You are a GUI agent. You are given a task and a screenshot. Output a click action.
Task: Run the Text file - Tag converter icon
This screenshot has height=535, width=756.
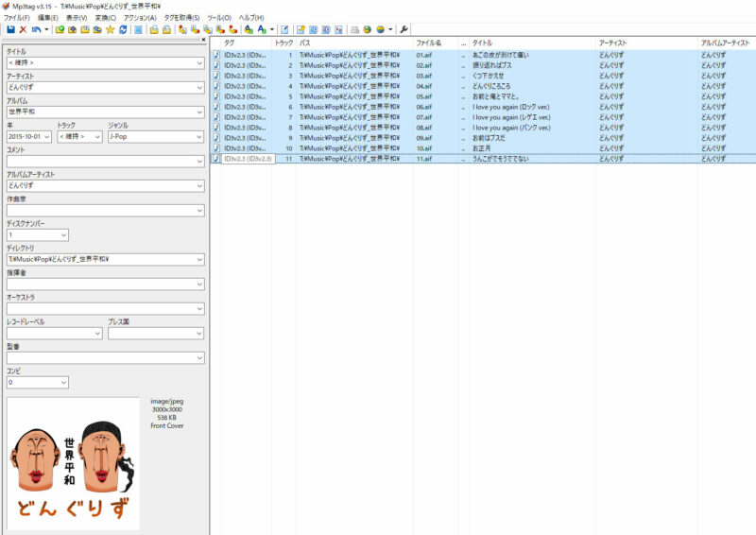[220, 29]
